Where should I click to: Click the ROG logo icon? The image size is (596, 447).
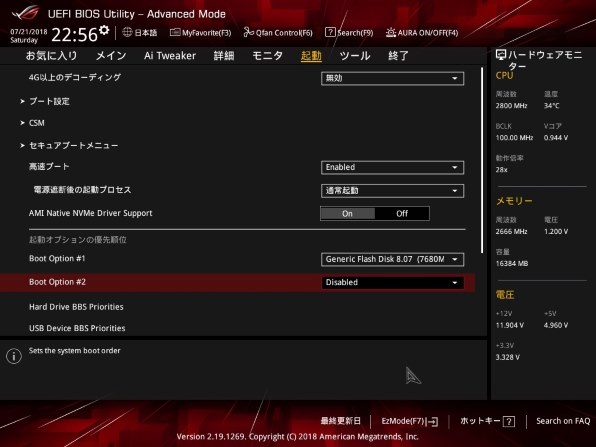pos(25,13)
